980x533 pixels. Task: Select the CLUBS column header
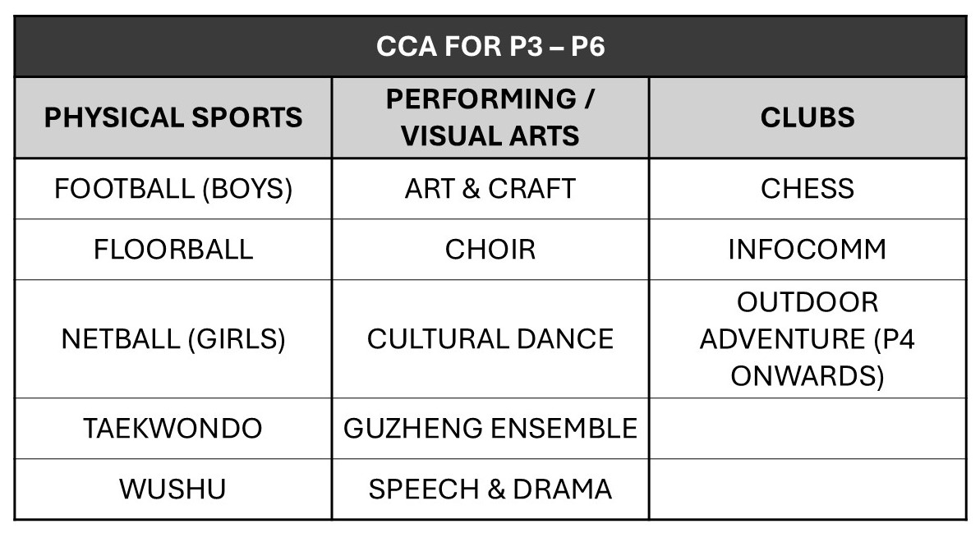[x=807, y=117]
